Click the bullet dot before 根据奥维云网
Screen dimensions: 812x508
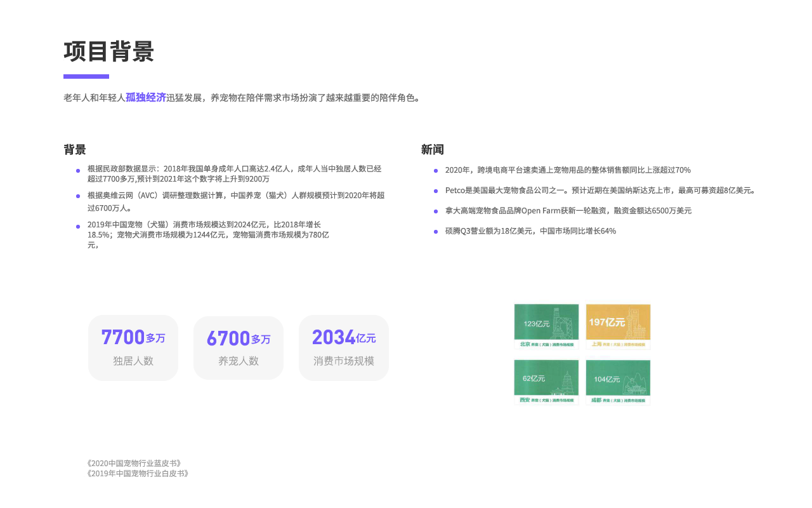pyautogui.click(x=78, y=196)
